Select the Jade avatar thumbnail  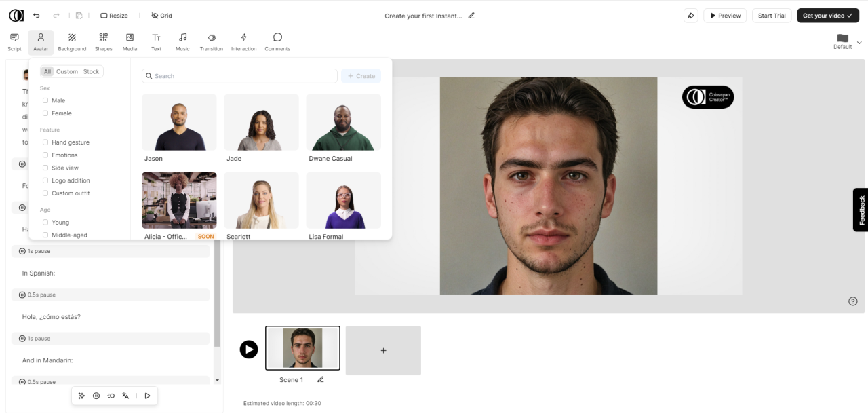(x=261, y=122)
